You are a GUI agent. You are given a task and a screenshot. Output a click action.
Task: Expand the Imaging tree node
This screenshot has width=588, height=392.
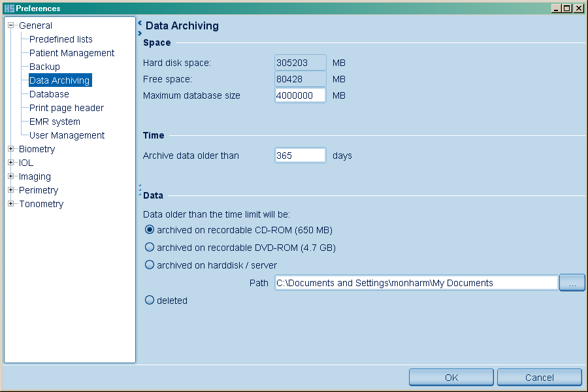click(11, 176)
